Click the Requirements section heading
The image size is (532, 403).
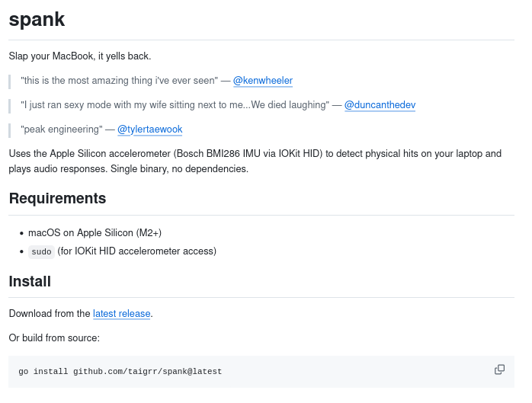(x=57, y=199)
